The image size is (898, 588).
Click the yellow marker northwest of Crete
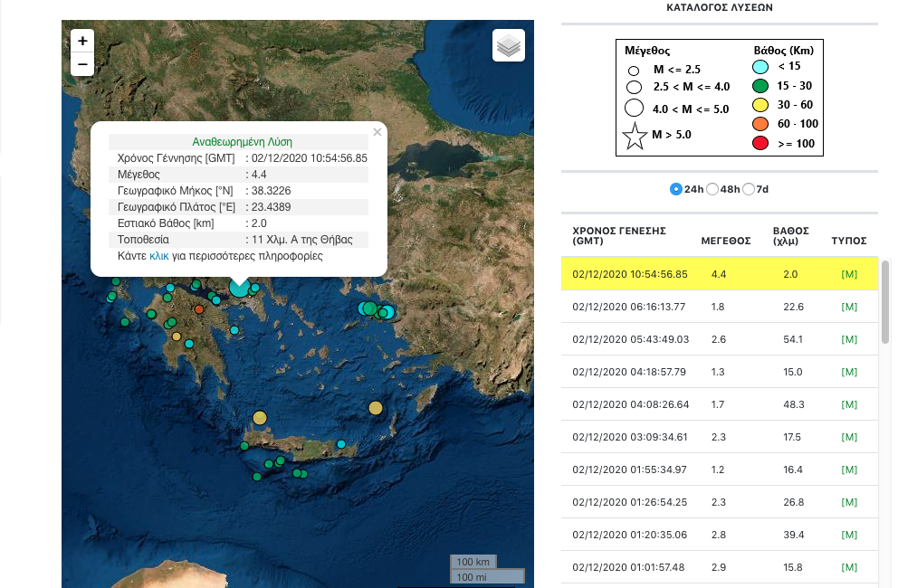(x=260, y=417)
